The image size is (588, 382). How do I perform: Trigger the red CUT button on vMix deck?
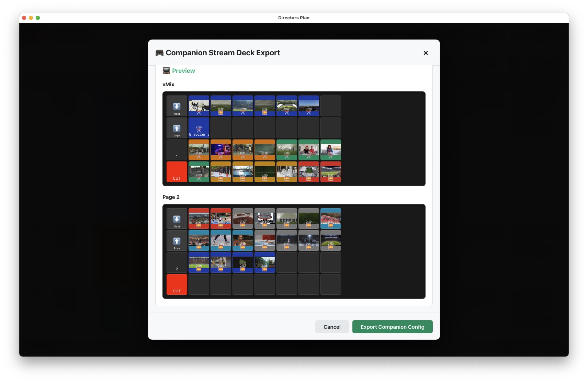pyautogui.click(x=177, y=172)
